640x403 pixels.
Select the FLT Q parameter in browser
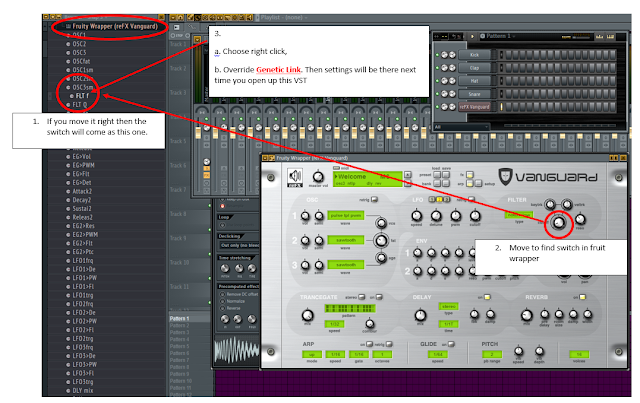[79, 105]
